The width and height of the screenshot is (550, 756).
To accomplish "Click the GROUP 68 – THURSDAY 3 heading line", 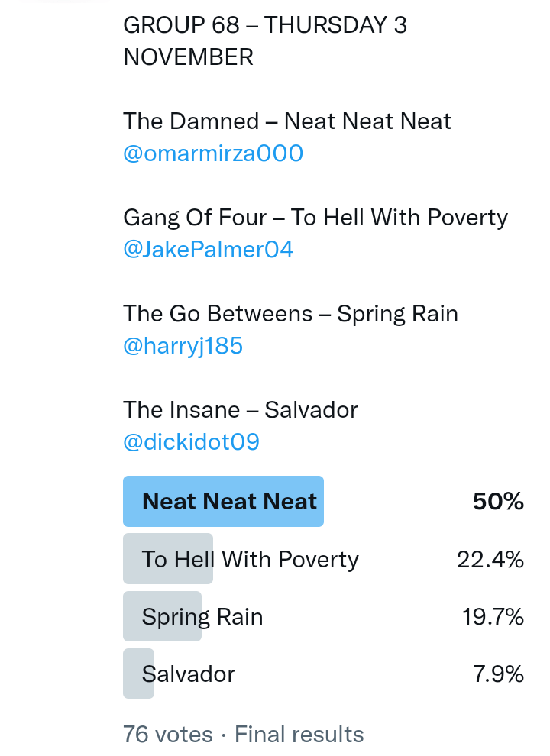I will pos(265,25).
